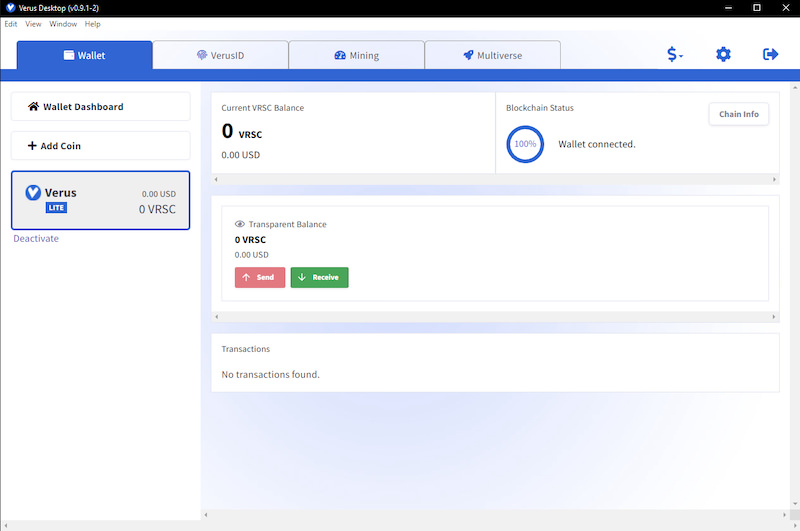Click the fingerprint icon on VerusID tab

tap(202, 55)
